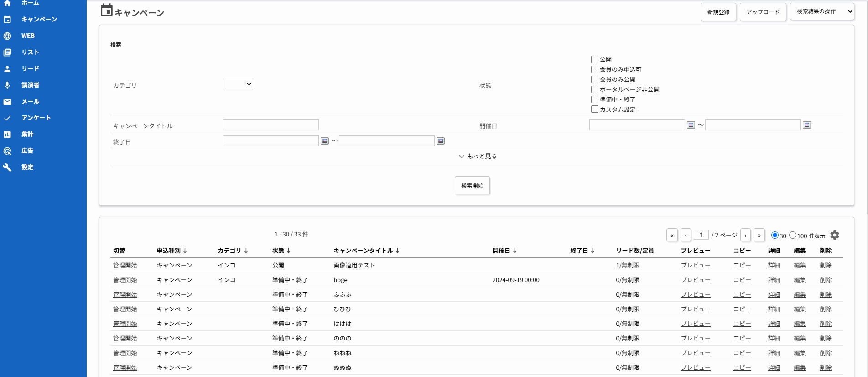Click the アップロード button
This screenshot has width=868, height=377.
(763, 12)
